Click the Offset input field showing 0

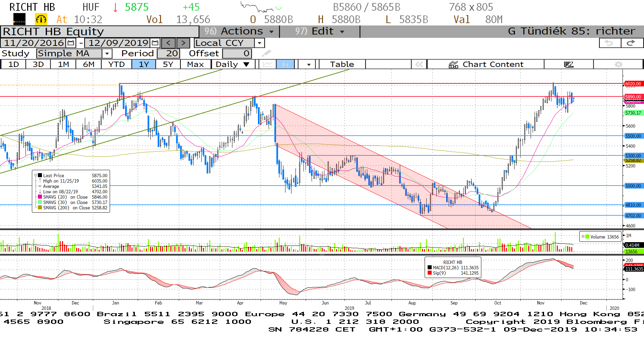(x=237, y=53)
